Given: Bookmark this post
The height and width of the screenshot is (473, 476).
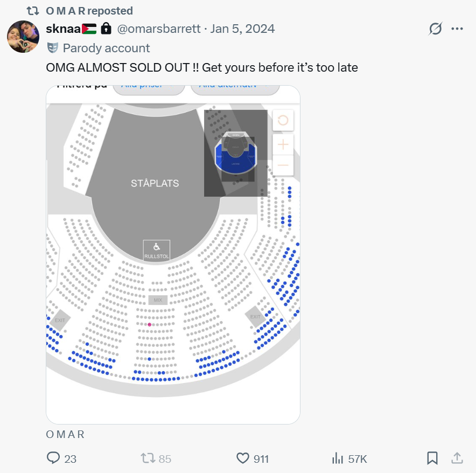Looking at the screenshot, I should 432,458.
